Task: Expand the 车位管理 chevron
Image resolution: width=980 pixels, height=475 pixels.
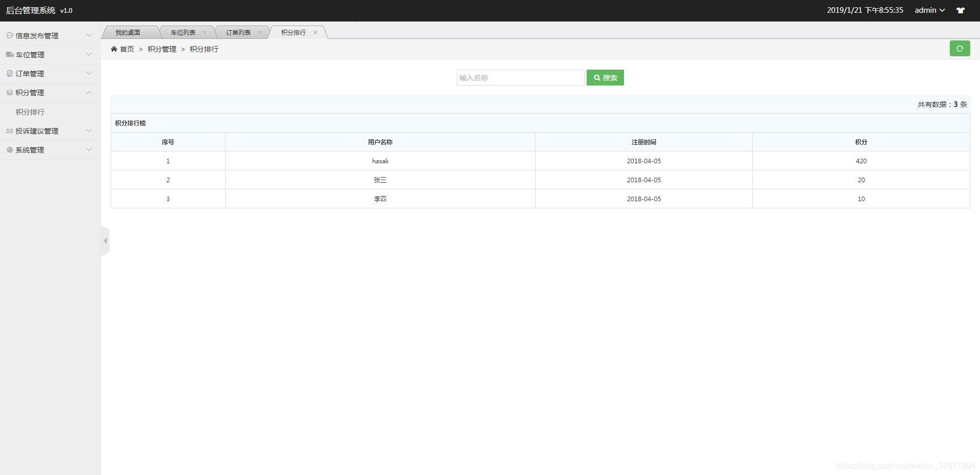Action: click(89, 54)
